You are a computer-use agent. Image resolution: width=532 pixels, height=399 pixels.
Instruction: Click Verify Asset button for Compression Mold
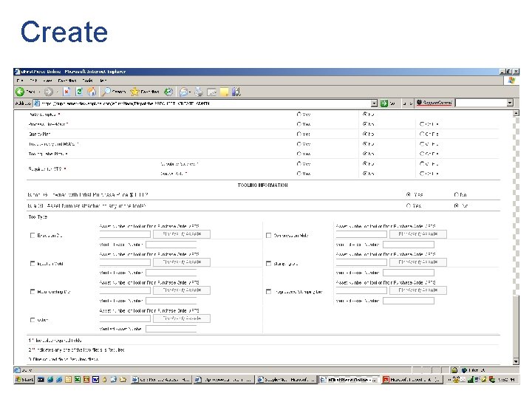[418, 234]
